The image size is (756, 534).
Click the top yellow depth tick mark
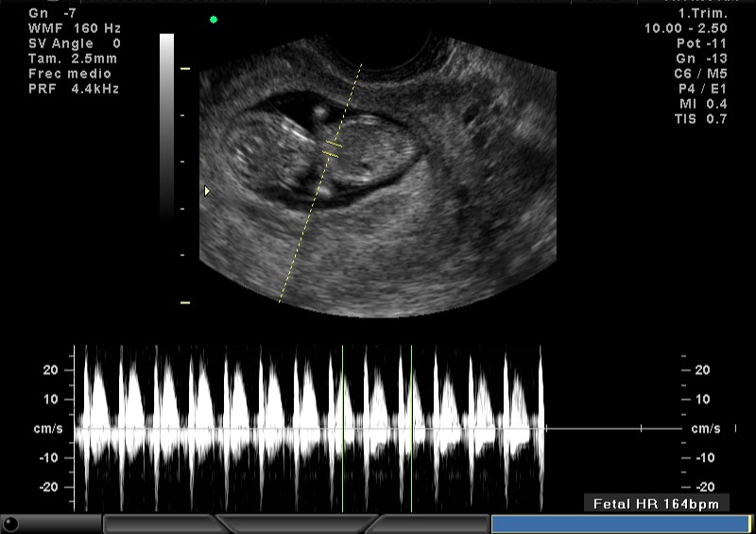point(185,69)
